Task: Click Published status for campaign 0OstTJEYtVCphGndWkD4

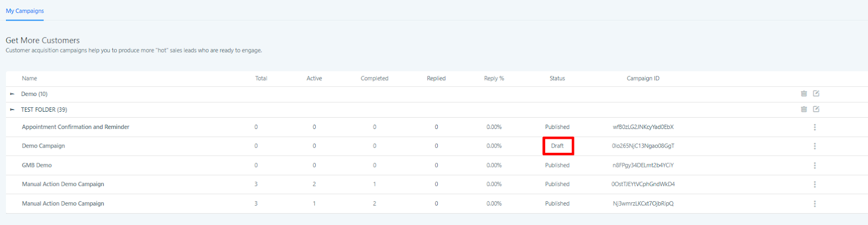Action: click(x=557, y=184)
